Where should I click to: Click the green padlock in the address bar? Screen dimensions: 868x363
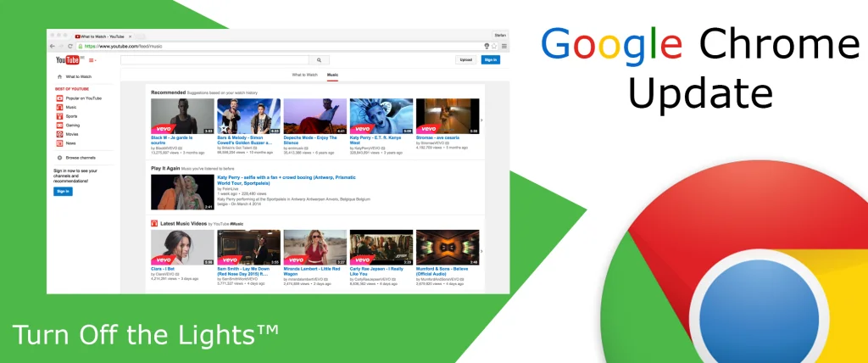(81, 47)
